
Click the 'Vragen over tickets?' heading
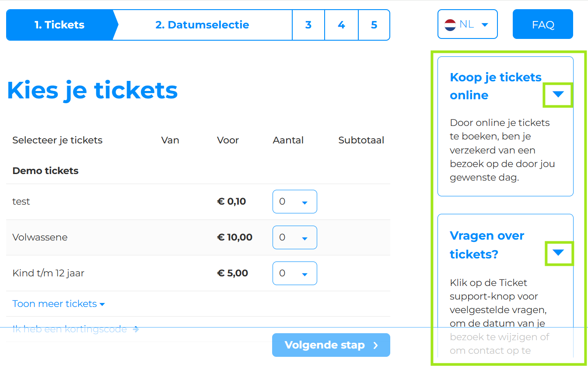point(486,245)
